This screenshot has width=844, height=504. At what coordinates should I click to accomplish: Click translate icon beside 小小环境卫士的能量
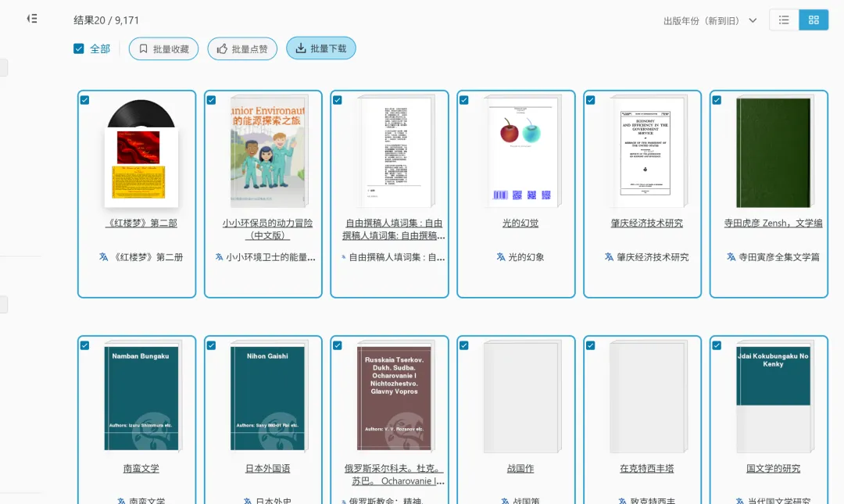(x=220, y=257)
